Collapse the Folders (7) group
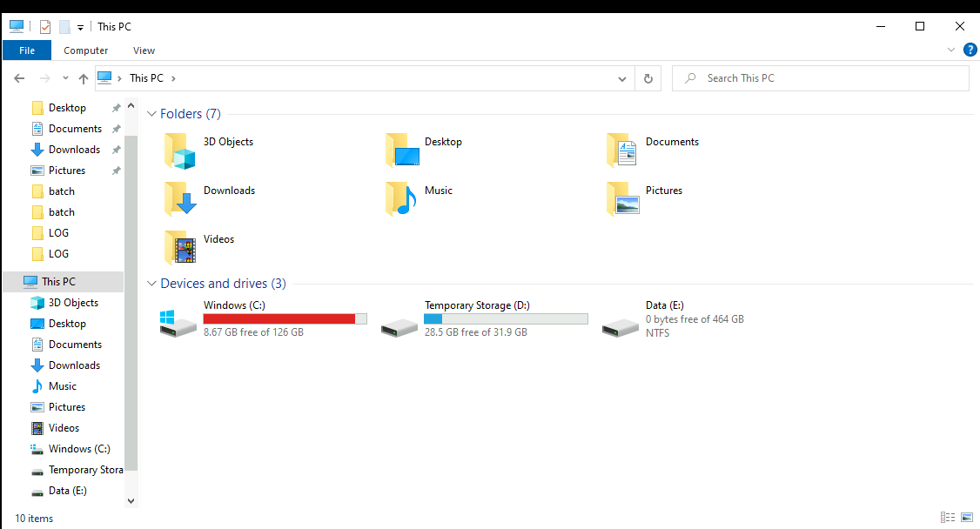The width and height of the screenshot is (980, 529). tap(151, 114)
